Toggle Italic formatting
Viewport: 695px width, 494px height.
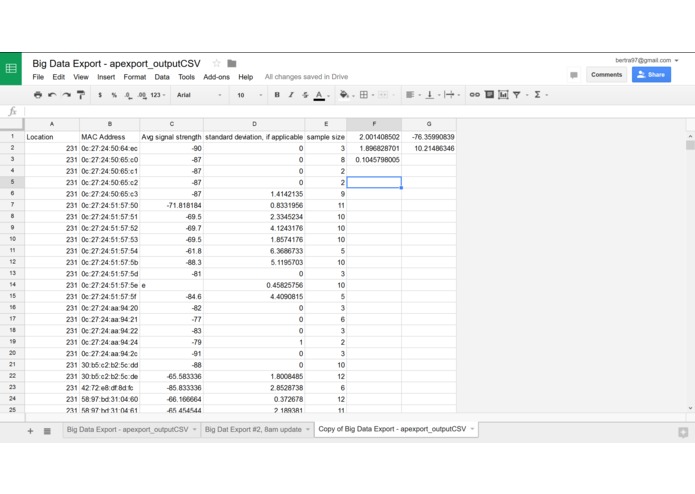291,95
